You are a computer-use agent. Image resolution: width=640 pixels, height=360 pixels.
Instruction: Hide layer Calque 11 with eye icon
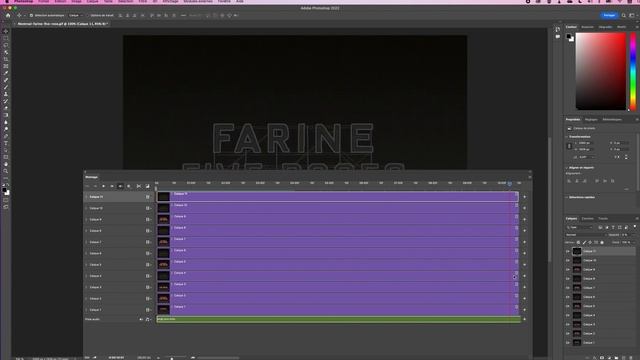[568, 251]
